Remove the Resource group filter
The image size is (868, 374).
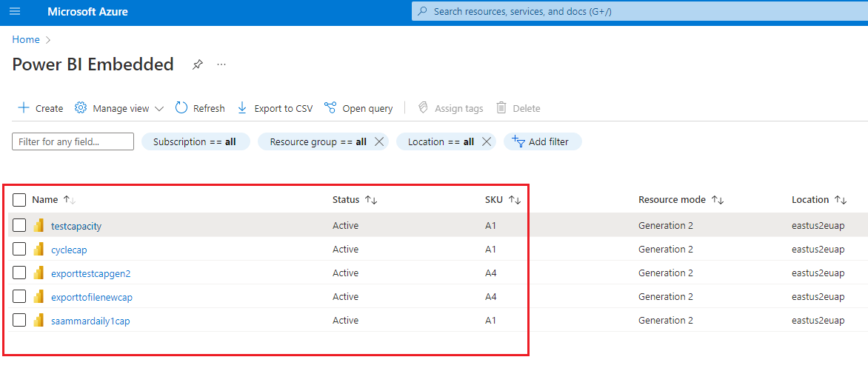coord(379,141)
